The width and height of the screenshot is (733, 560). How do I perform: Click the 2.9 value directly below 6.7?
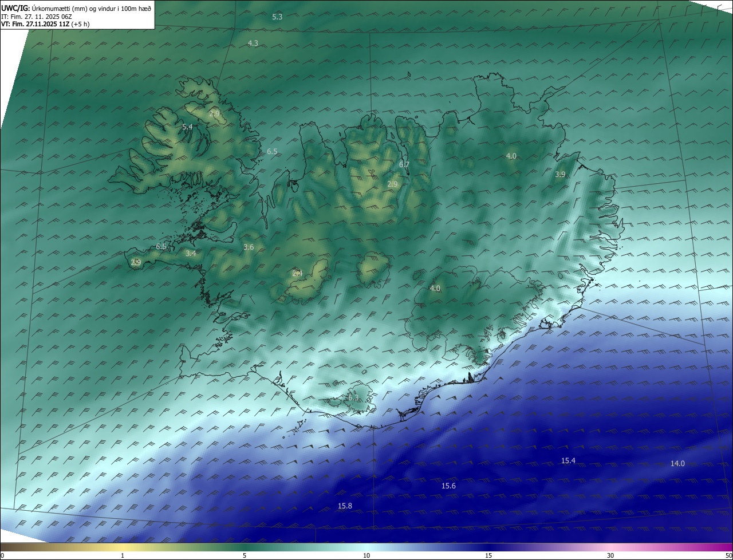coord(392,184)
